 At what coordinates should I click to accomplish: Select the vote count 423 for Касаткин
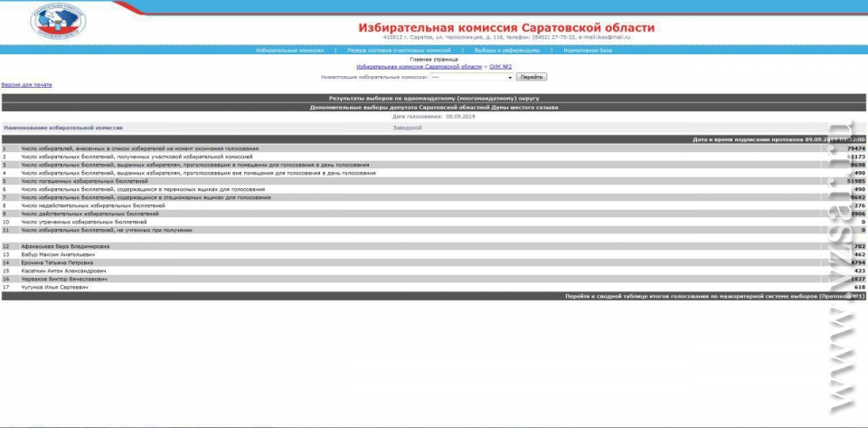pos(860,271)
